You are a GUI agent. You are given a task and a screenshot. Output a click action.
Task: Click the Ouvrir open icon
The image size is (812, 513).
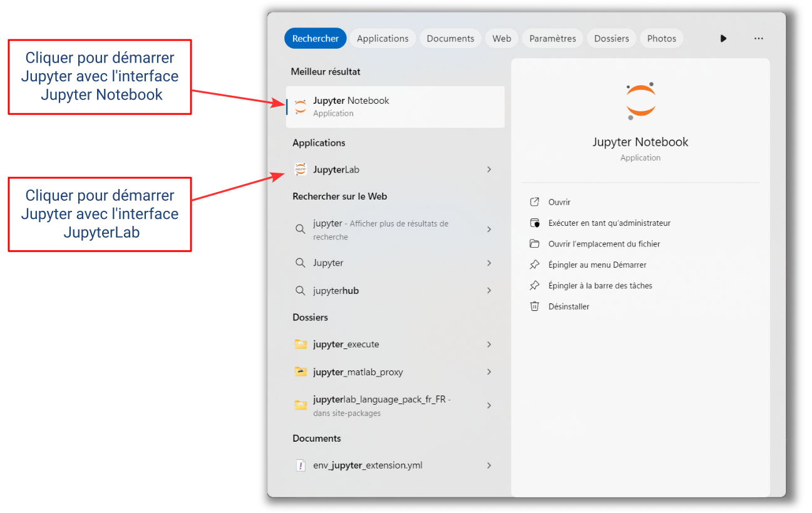pyautogui.click(x=535, y=202)
